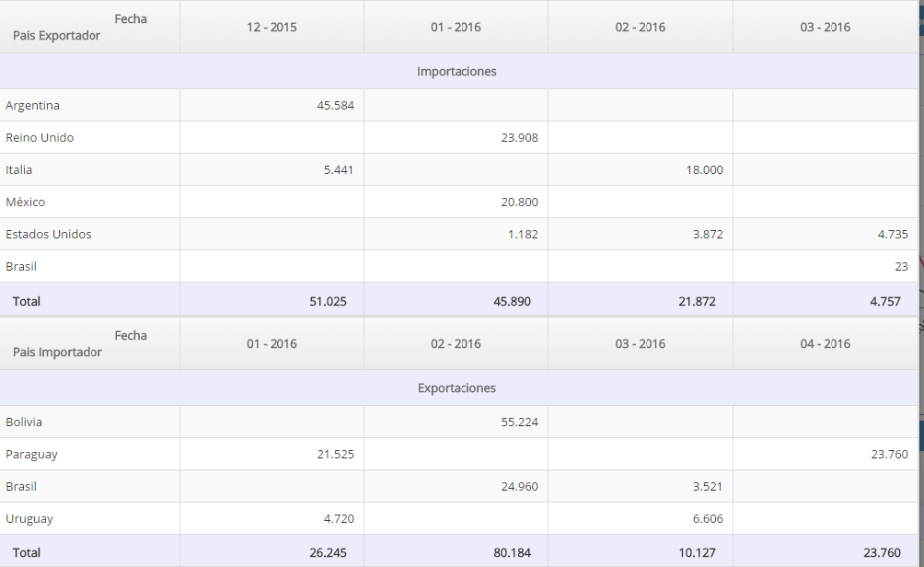Click the Reino Unido row label

[40, 137]
